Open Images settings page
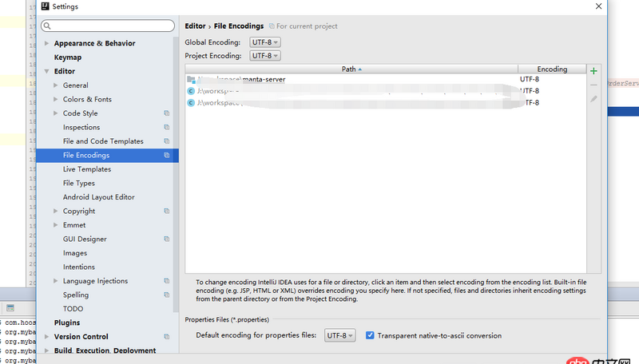 point(75,253)
